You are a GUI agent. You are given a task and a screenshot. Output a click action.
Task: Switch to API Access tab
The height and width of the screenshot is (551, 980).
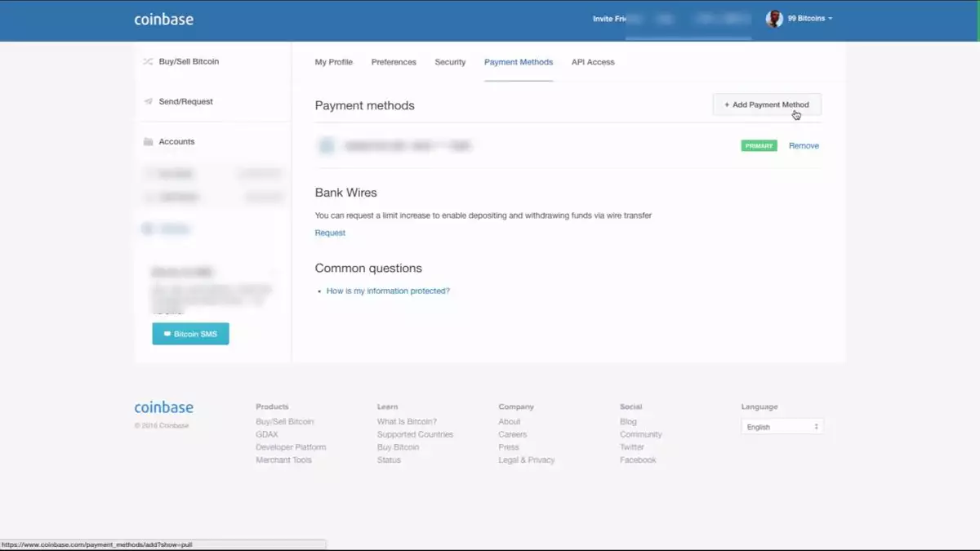(593, 62)
